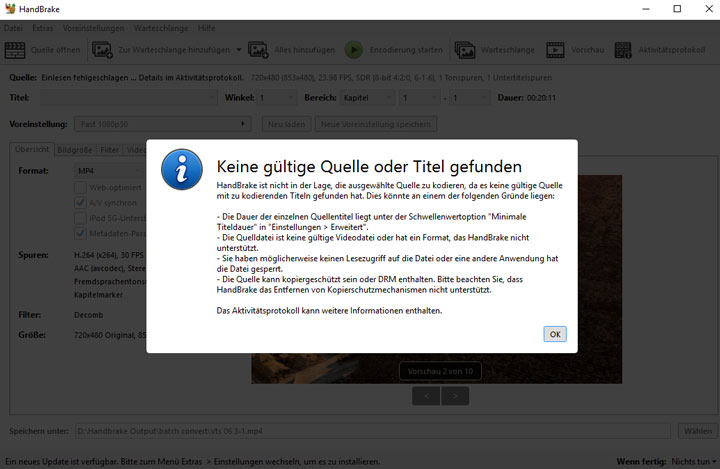Open the Extras menu

click(42, 28)
